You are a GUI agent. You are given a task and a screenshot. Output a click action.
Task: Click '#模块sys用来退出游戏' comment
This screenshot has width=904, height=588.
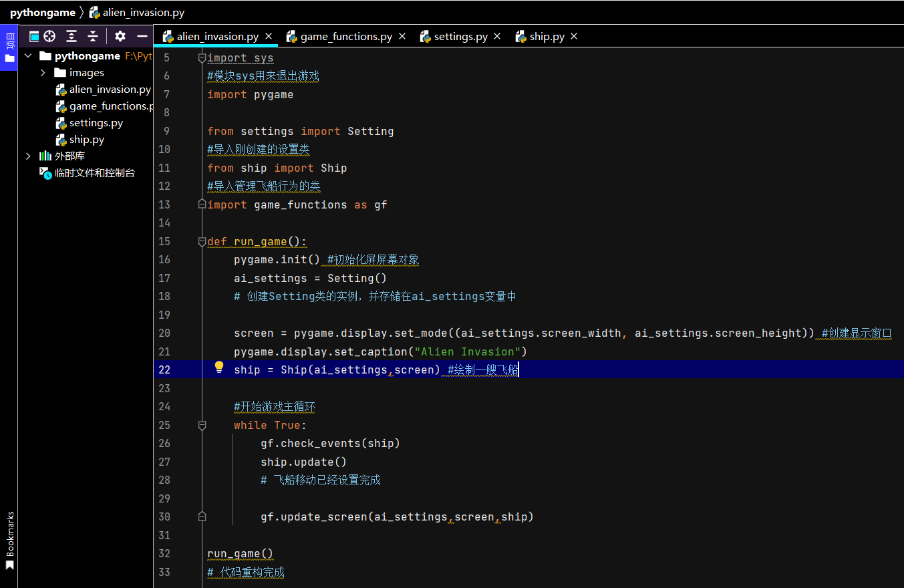[263, 76]
